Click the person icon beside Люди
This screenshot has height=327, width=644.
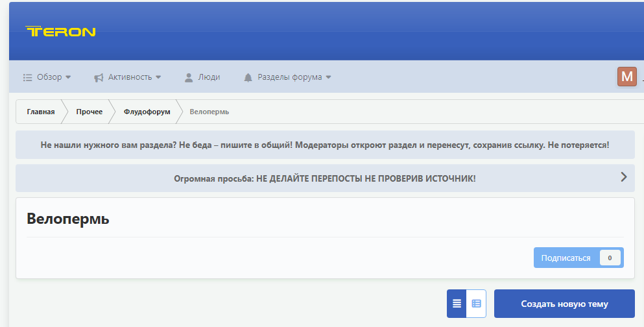189,78
